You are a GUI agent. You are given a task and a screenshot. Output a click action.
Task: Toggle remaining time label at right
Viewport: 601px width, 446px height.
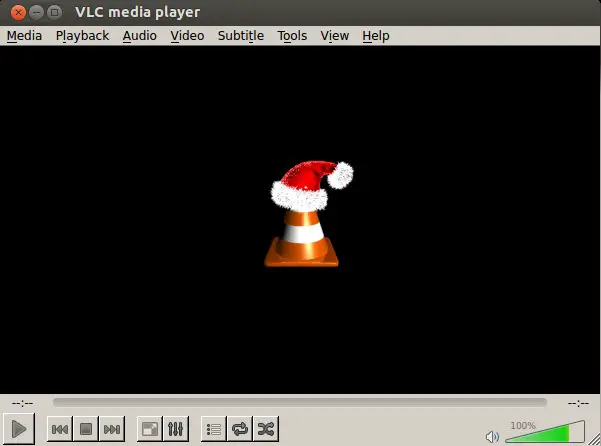[578, 403]
